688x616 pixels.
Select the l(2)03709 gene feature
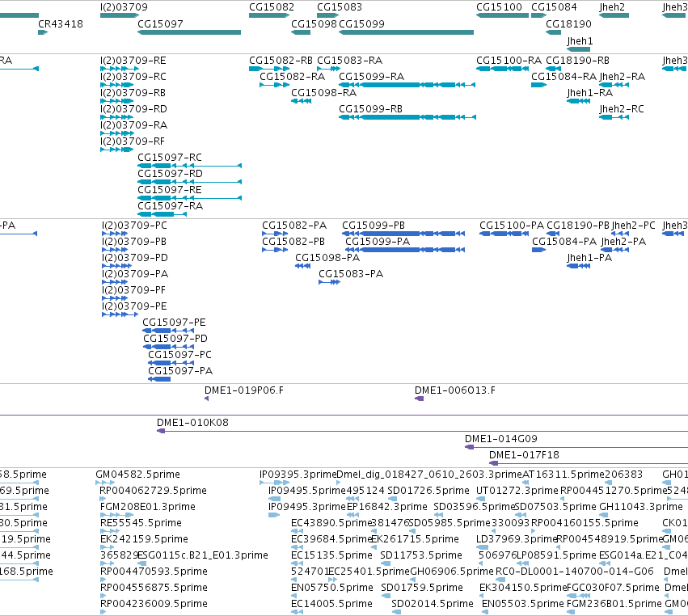point(120,15)
